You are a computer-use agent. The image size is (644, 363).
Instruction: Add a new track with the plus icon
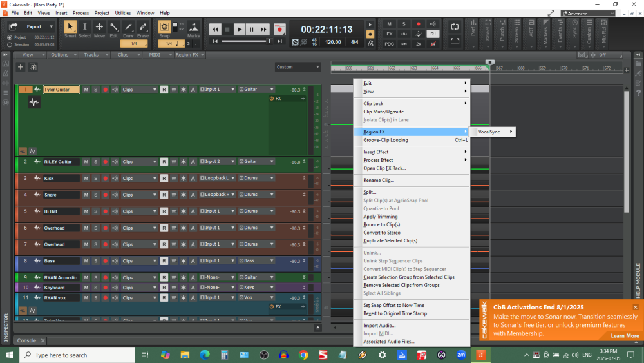(x=20, y=66)
